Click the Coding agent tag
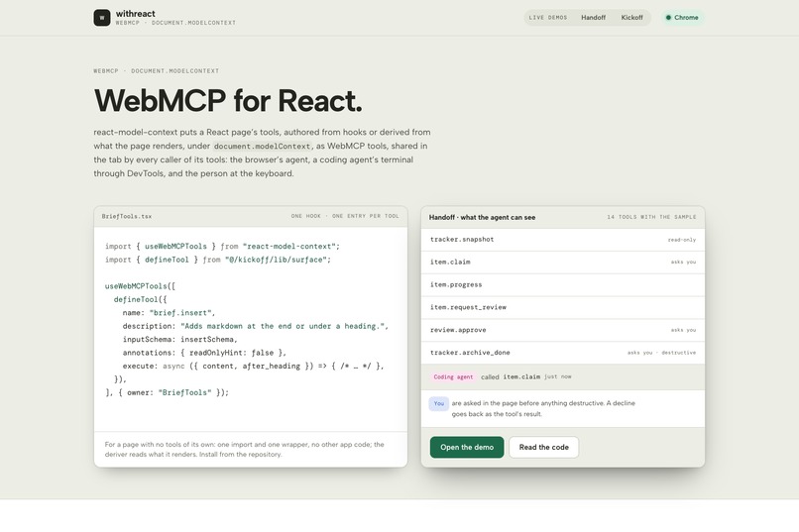The height and width of the screenshot is (532, 799). (453, 376)
